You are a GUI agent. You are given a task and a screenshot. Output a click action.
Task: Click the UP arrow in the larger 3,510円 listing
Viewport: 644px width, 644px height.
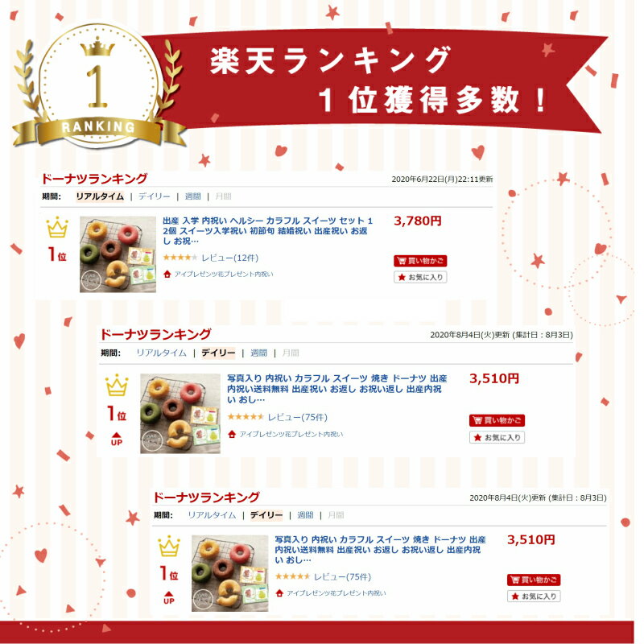(117, 439)
